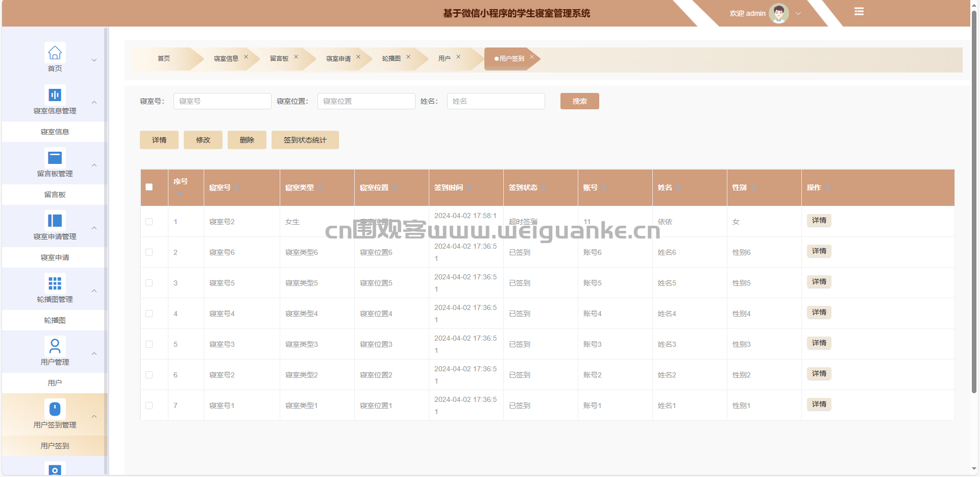Switch to the 留言板 tab
This screenshot has width=980, height=477.
tap(279, 59)
